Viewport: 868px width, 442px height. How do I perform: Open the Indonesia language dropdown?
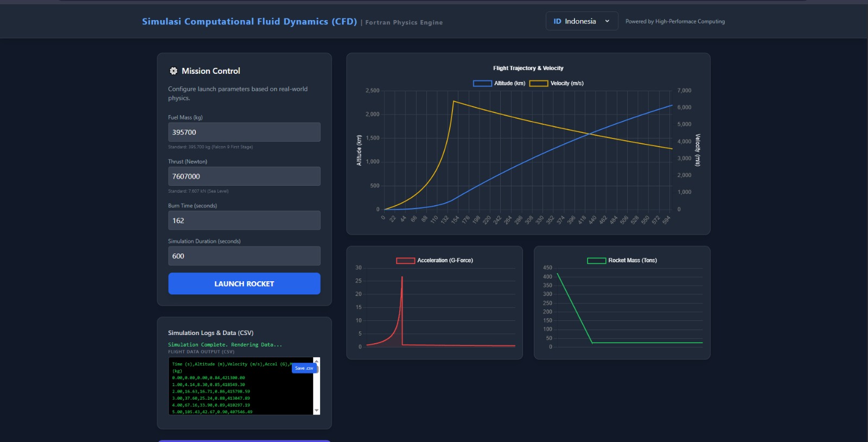click(x=580, y=21)
